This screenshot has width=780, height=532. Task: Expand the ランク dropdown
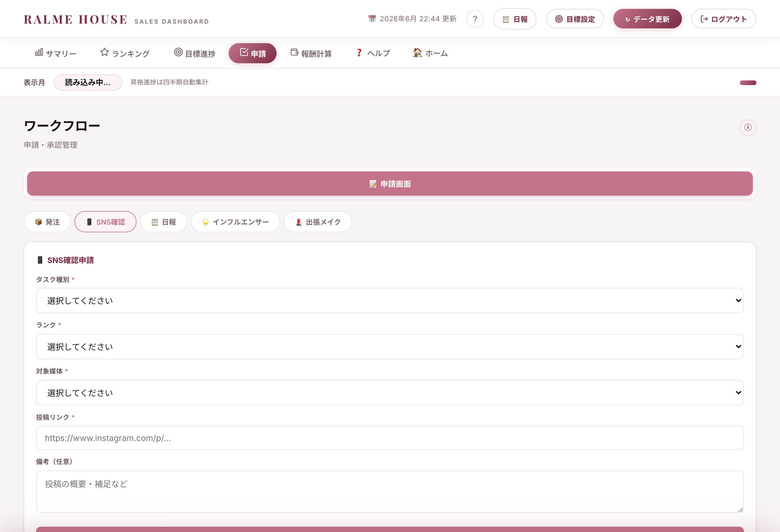pyautogui.click(x=390, y=347)
